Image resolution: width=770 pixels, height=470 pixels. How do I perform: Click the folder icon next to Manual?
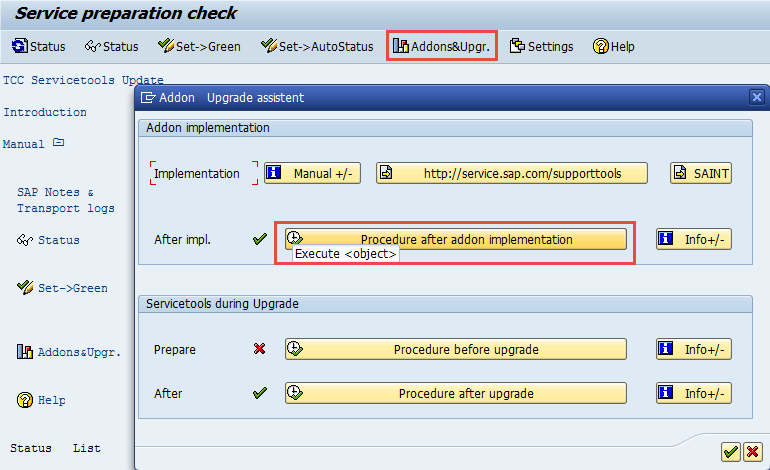(58, 142)
